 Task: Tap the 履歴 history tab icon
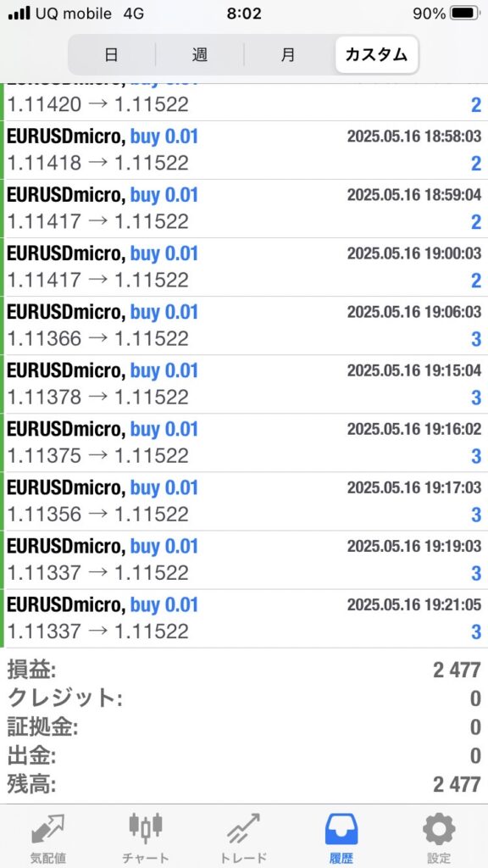coord(341,829)
